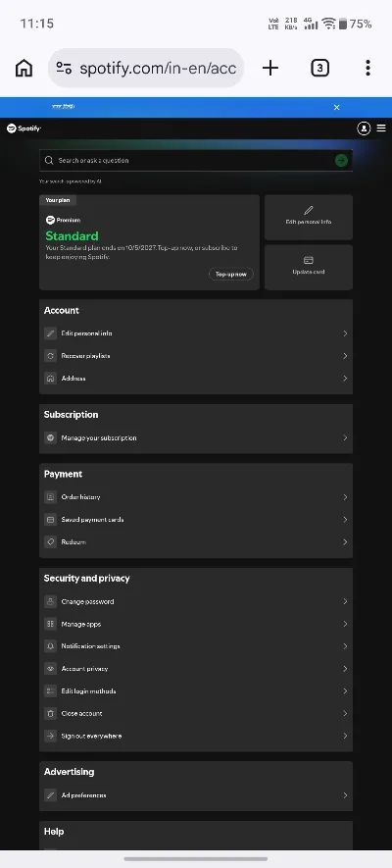The height and width of the screenshot is (868, 392).
Task: Click the spotify.com address bar URL
Action: [x=158, y=68]
